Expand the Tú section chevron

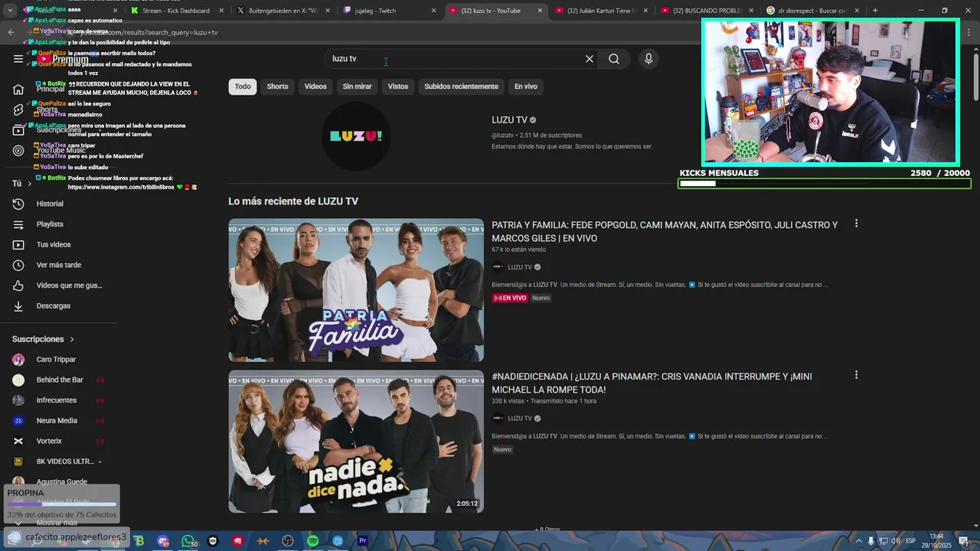coord(30,184)
